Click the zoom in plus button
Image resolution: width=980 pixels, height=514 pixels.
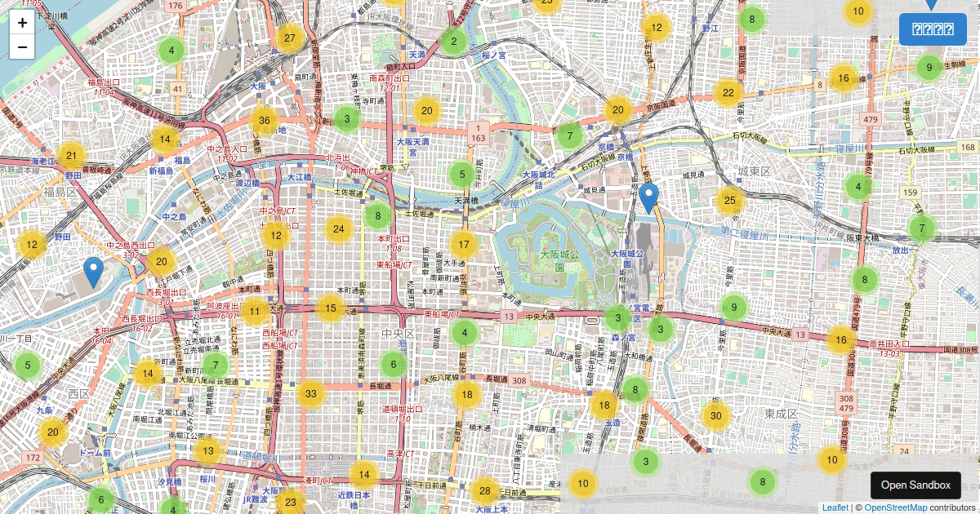[22, 23]
